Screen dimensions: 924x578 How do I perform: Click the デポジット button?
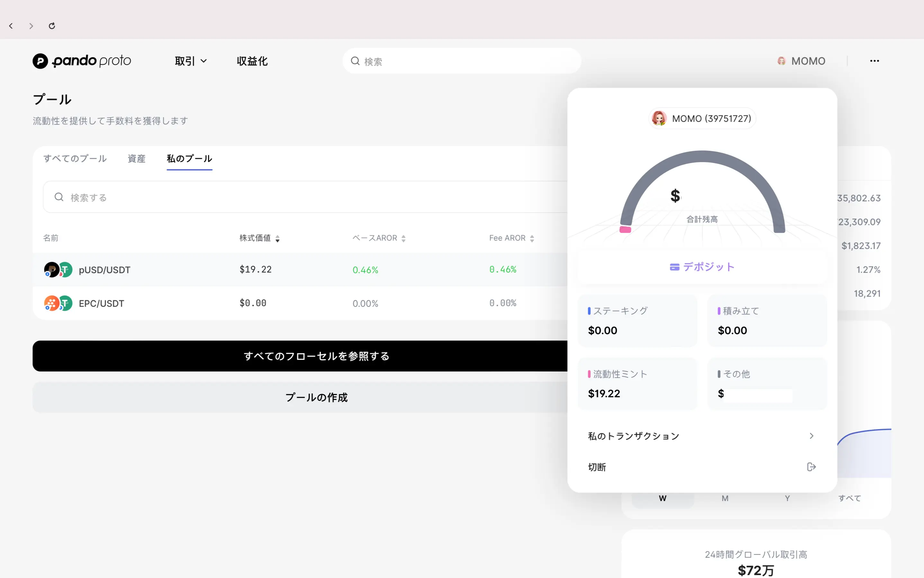click(702, 267)
